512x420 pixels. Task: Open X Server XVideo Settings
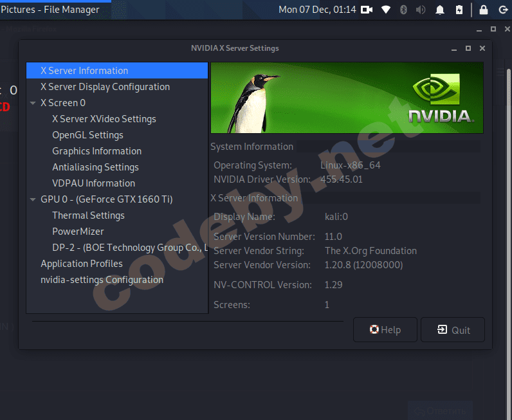coord(104,119)
